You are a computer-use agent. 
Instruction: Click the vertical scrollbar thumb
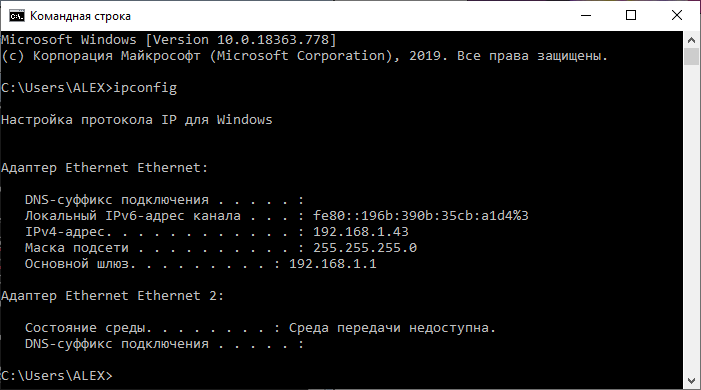point(691,57)
